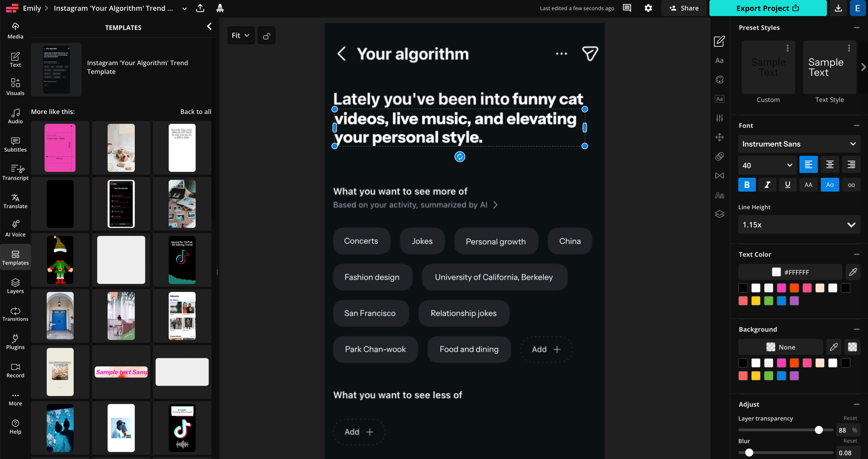Select the elf costume template thumbnail

click(x=60, y=259)
